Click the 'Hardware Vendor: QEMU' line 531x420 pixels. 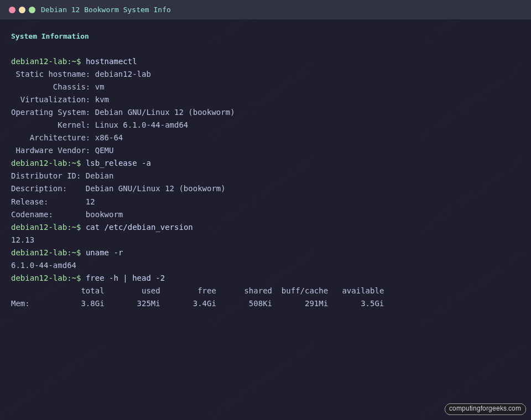pos(61,150)
